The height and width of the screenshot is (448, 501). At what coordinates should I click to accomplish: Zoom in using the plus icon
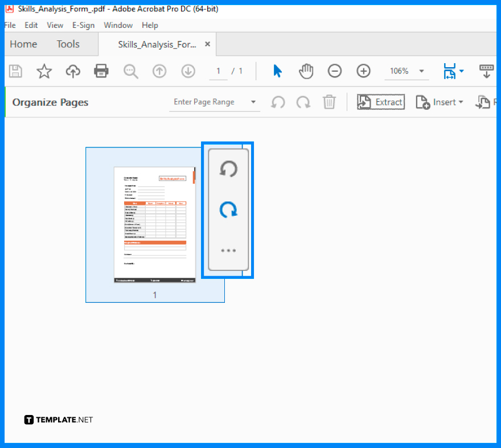click(363, 71)
